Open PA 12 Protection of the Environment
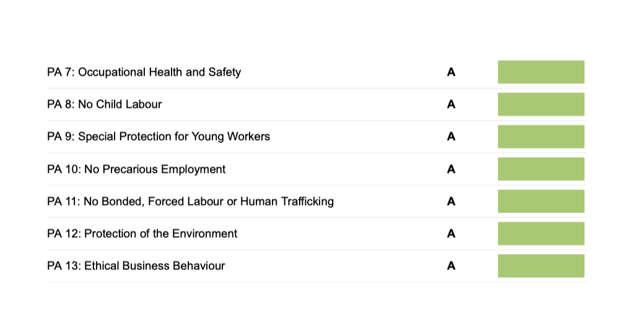The height and width of the screenshot is (328, 644). point(142,233)
